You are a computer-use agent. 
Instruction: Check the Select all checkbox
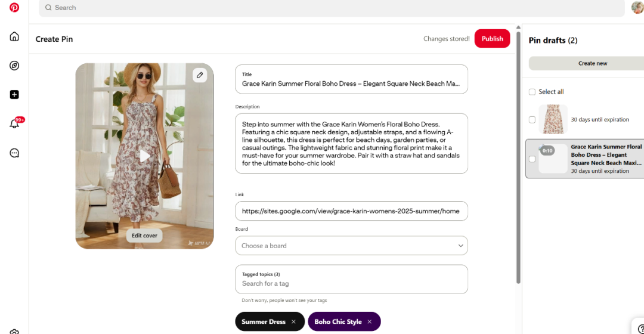coord(532,92)
